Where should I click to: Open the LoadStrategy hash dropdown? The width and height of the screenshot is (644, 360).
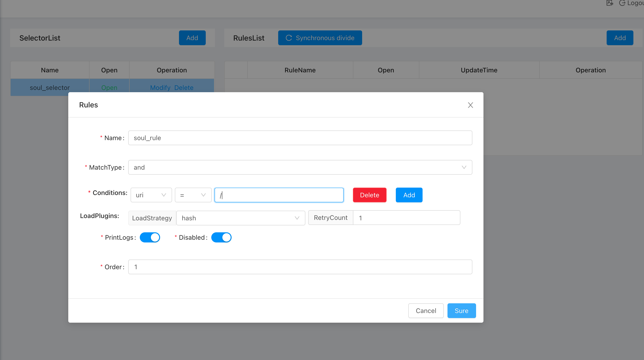tap(241, 218)
